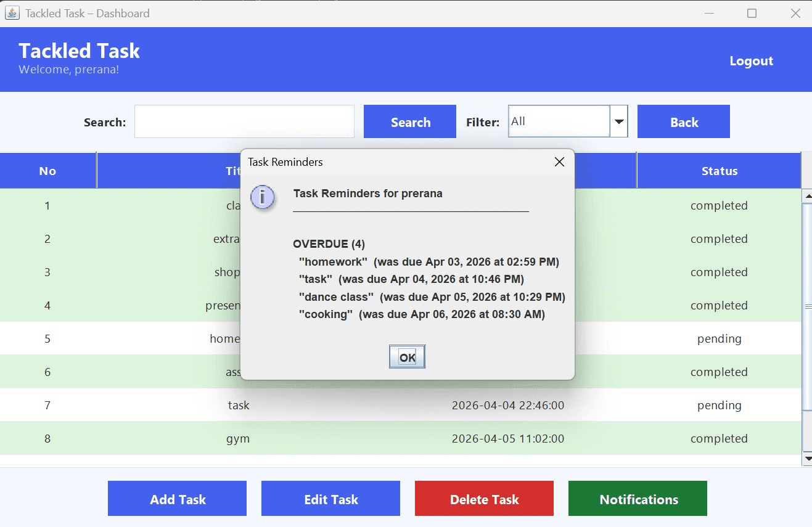Screen dimensions: 812x527
Task: Click due date 2026-04-04 22:46:00
Action: pyautogui.click(x=508, y=405)
